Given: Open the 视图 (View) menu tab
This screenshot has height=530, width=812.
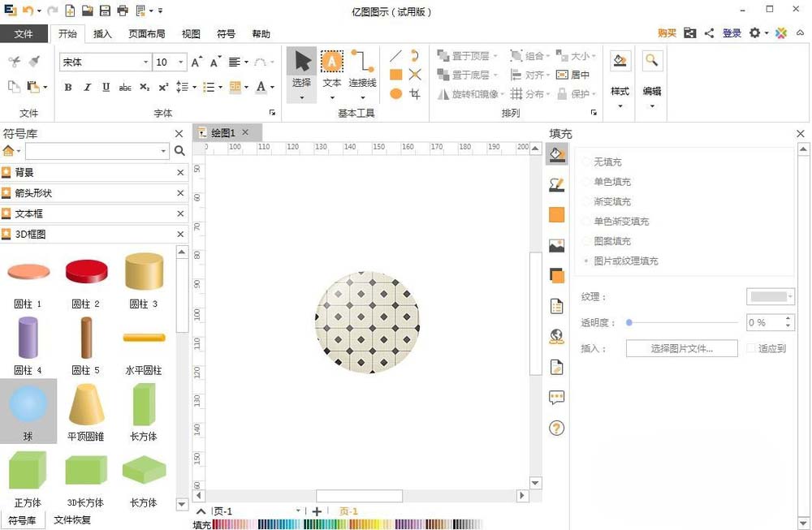Looking at the screenshot, I should [x=190, y=34].
